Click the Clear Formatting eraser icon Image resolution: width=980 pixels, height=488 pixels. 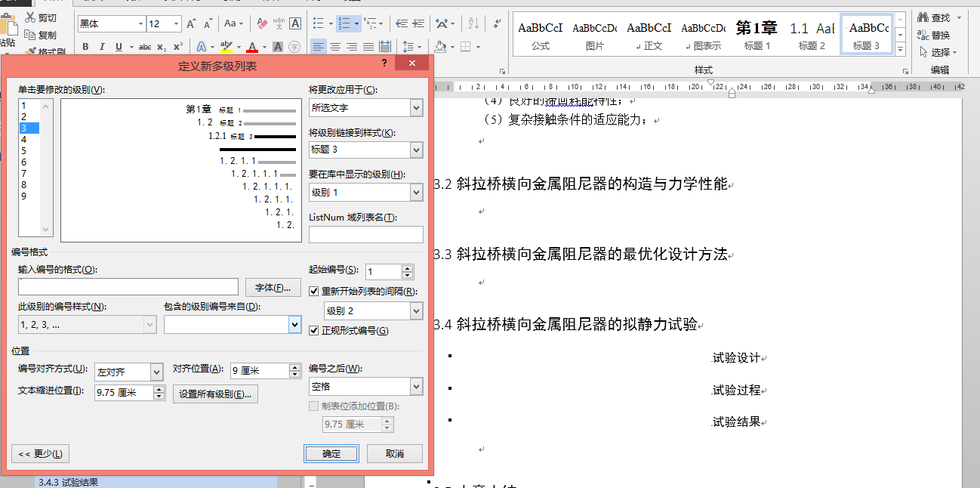tap(262, 24)
